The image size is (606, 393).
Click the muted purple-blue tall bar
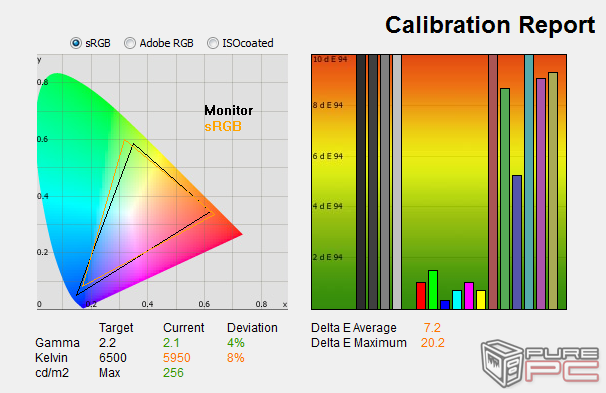coord(517,242)
